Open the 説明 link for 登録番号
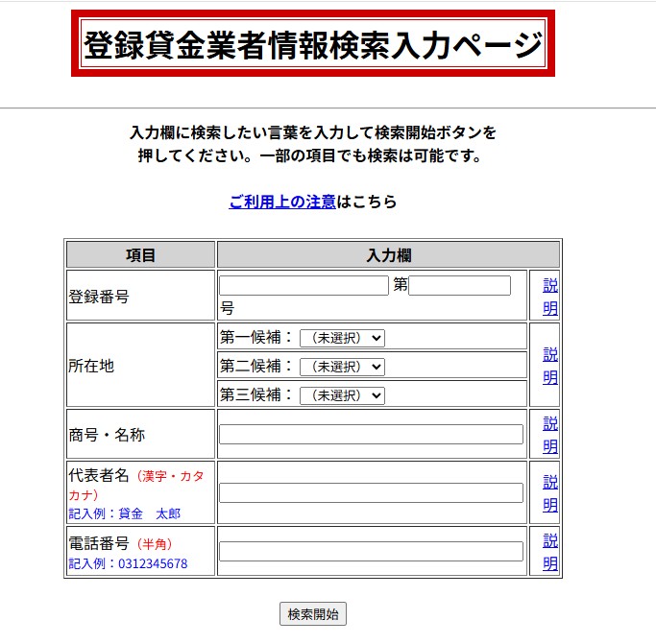The width and height of the screenshot is (656, 644). [550, 297]
